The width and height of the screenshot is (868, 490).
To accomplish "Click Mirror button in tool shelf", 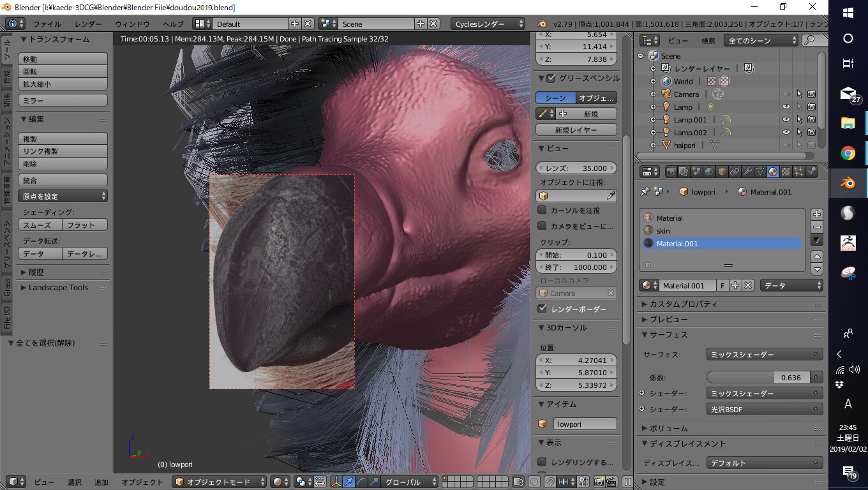I will point(63,101).
